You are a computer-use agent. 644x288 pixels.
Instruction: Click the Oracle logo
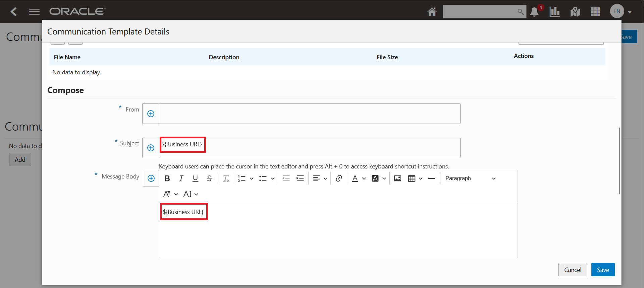77,11
